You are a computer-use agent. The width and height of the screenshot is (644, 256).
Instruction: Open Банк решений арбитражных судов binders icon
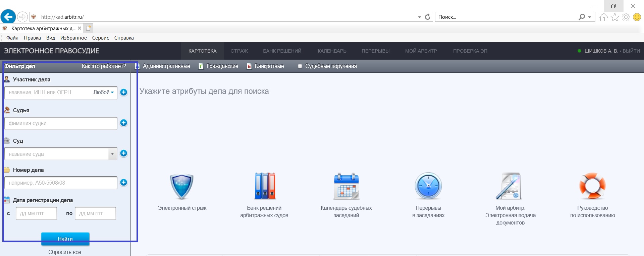[x=265, y=186]
